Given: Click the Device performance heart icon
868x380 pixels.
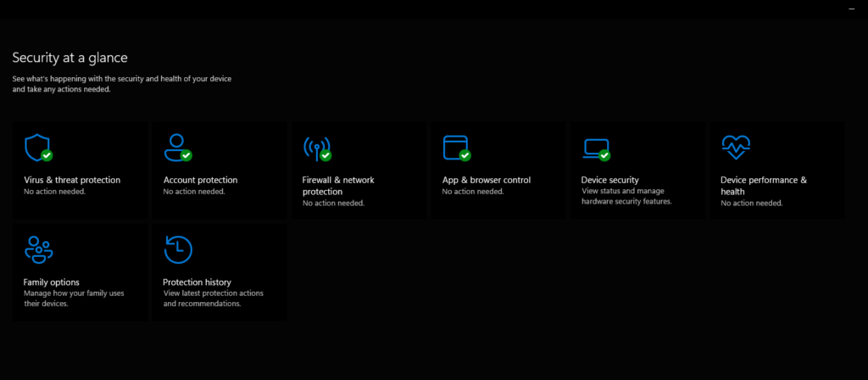Looking at the screenshot, I should click(x=734, y=148).
